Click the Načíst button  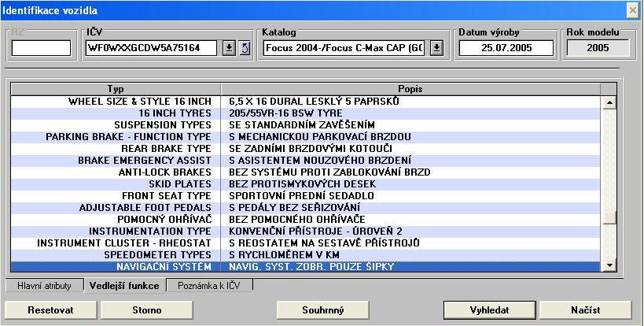tap(574, 309)
